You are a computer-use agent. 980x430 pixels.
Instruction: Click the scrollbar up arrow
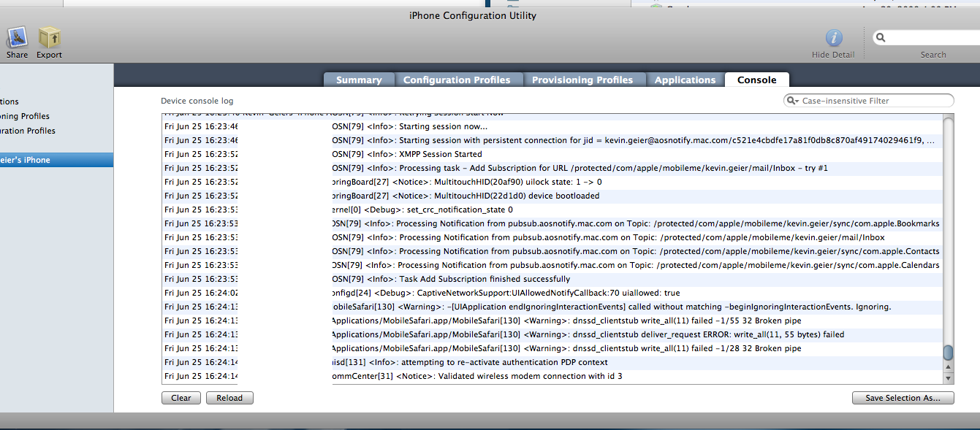click(x=949, y=367)
